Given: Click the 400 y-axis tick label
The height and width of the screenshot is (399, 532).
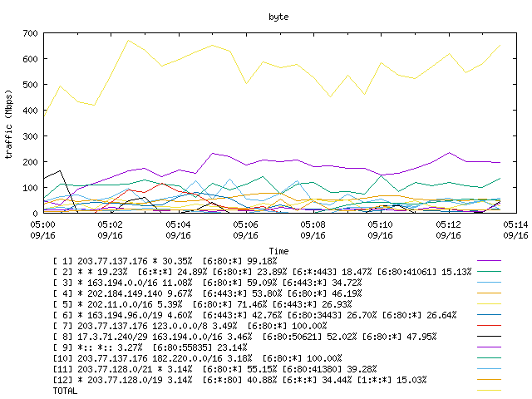Looking at the screenshot, I should tap(30, 111).
